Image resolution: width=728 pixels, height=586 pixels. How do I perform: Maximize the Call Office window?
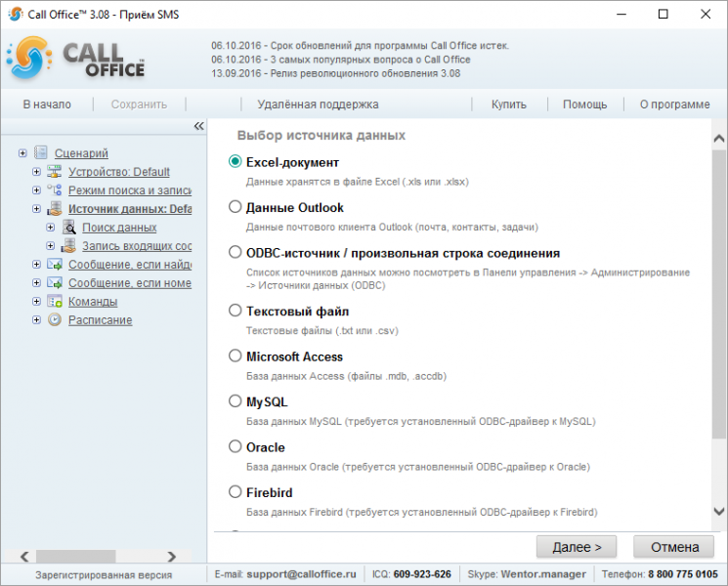tap(663, 14)
